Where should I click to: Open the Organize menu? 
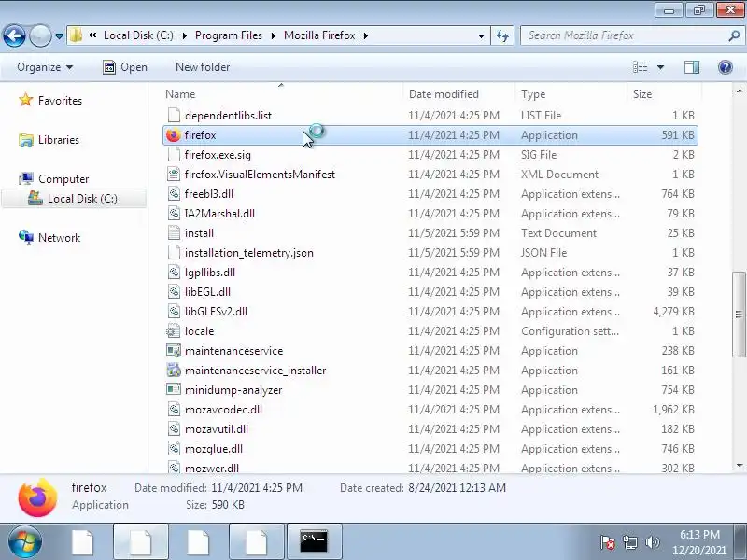pyautogui.click(x=45, y=67)
